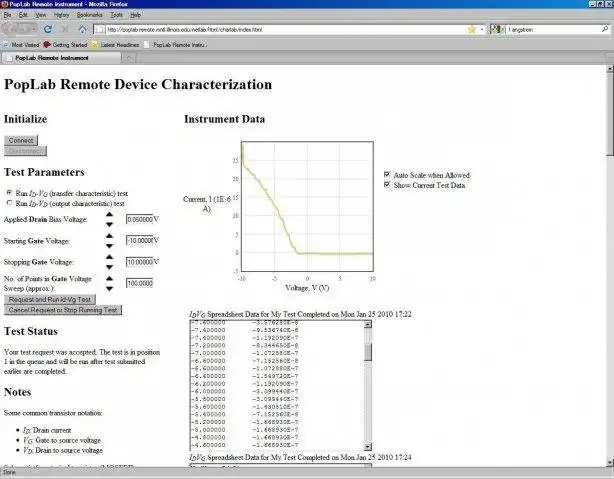Viewport: 614px width, 479px height.
Task: Click the 'ID: Drain current' note
Action: click(x=47, y=430)
